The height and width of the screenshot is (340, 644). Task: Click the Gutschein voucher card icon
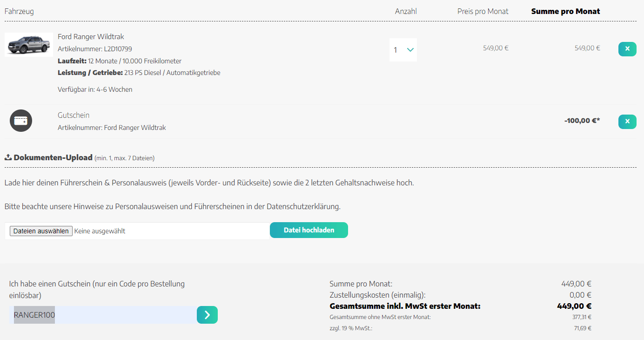[x=21, y=121]
